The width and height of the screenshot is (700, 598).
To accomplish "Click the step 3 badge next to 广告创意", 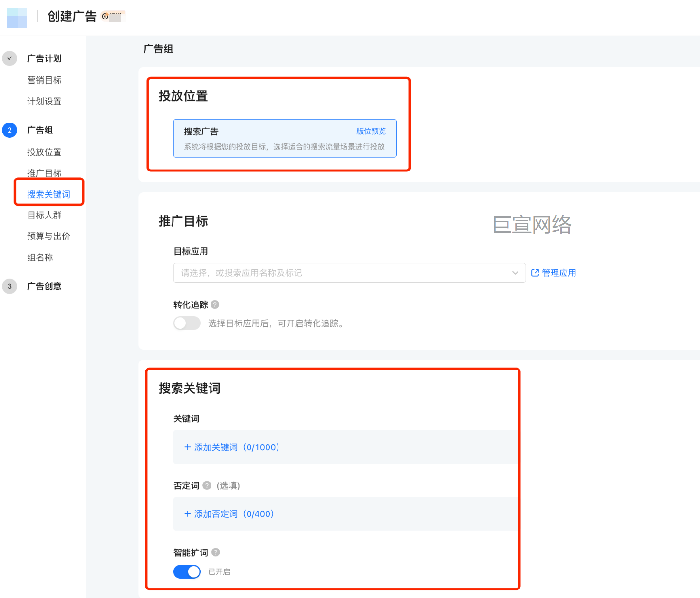I will [10, 286].
